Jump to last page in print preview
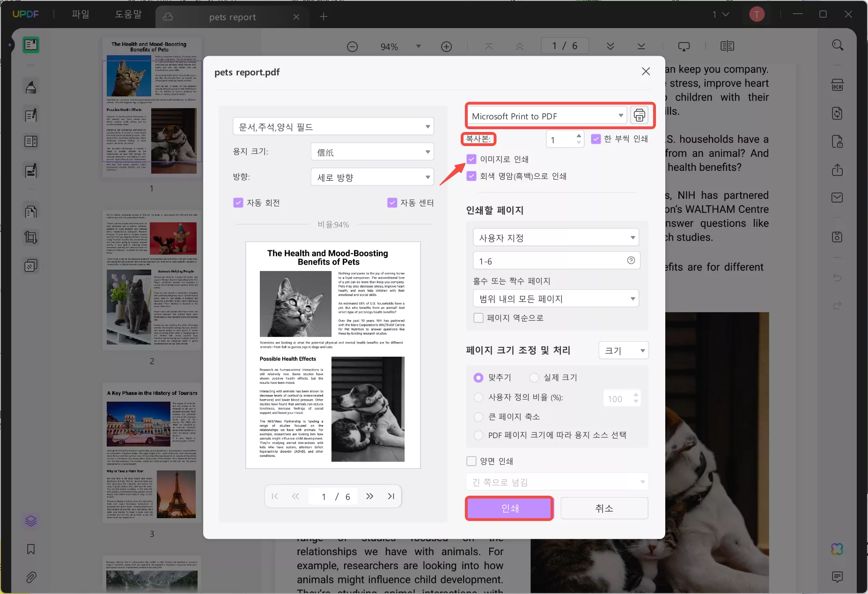The height and width of the screenshot is (594, 868). click(391, 496)
